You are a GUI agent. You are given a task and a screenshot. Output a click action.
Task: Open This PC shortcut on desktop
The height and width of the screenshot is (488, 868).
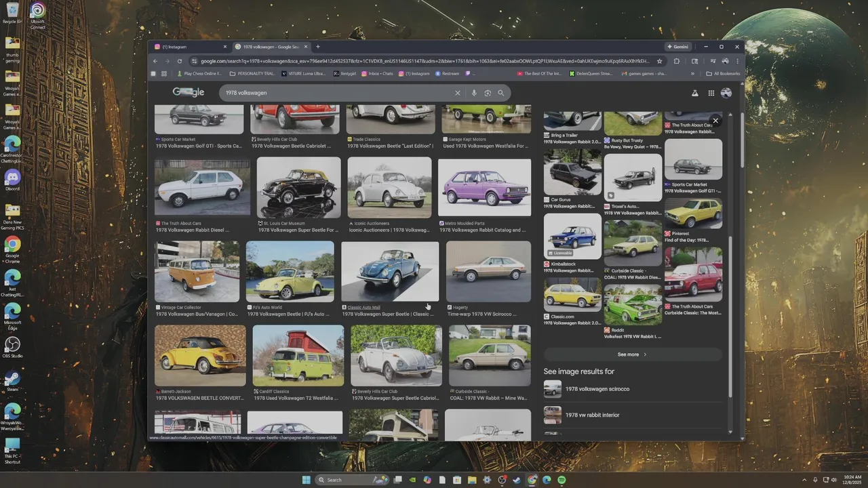pyautogui.click(x=12, y=451)
